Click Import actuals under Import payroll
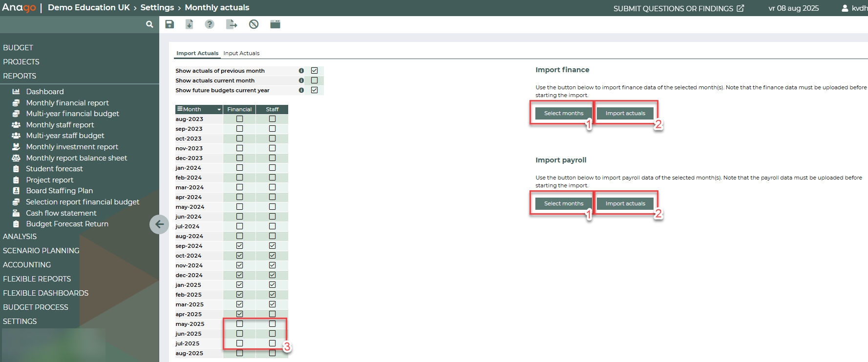The width and height of the screenshot is (868, 362). coord(625,203)
